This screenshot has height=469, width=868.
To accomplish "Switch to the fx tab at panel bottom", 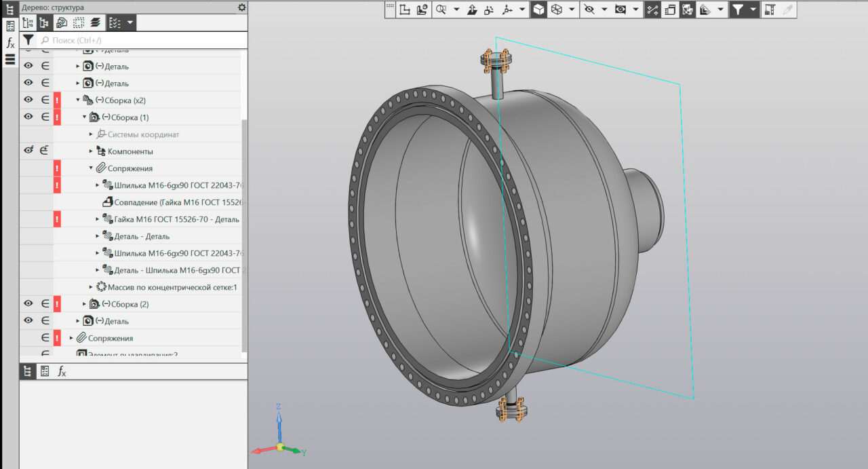I will tap(62, 371).
